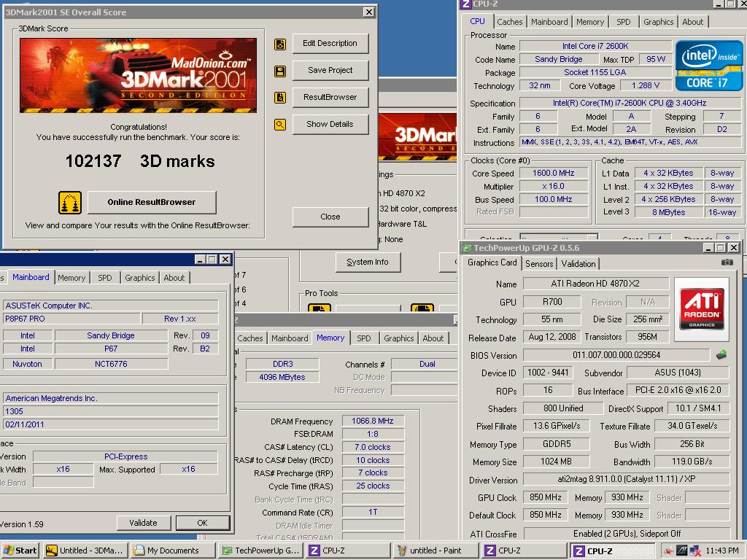
Task: Click the System Info button
Action: click(x=368, y=262)
